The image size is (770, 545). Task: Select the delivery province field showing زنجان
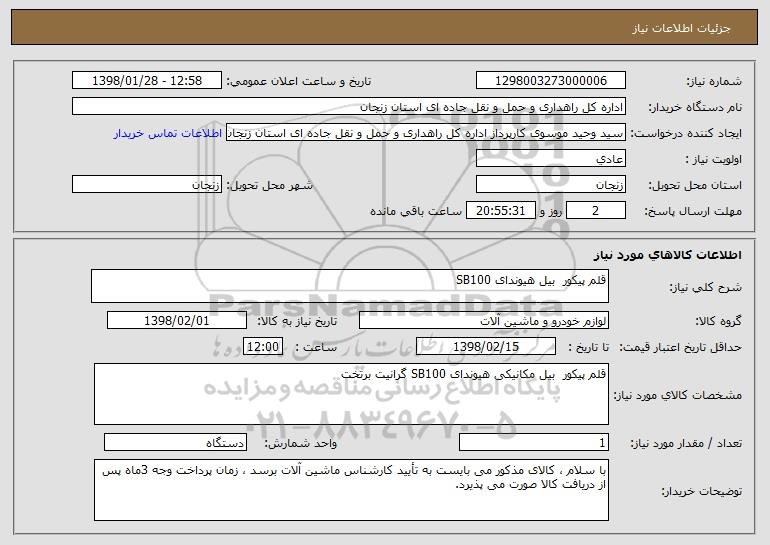tap(550, 185)
